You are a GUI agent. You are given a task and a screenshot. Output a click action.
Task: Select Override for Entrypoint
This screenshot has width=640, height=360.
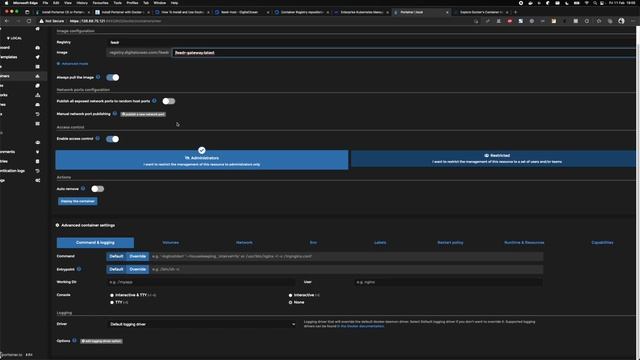point(138,269)
